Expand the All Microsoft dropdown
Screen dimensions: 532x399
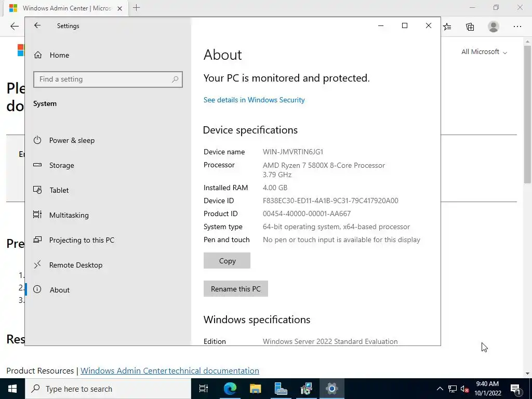[484, 52]
